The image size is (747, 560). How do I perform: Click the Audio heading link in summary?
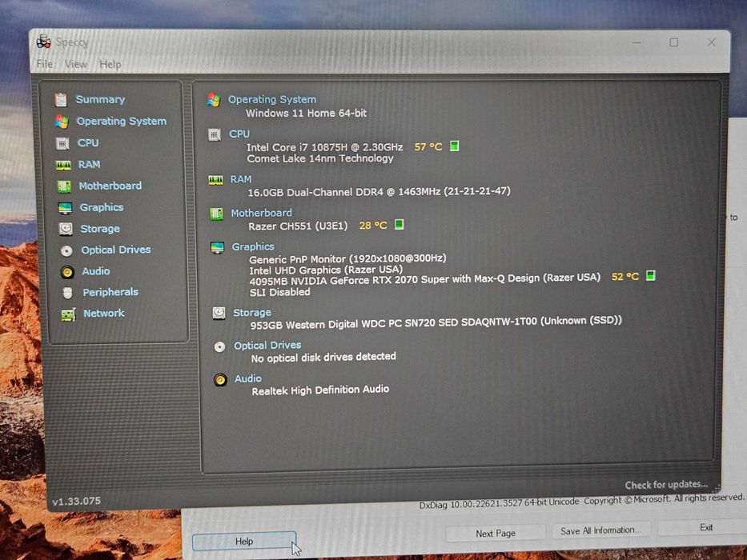[x=247, y=378]
